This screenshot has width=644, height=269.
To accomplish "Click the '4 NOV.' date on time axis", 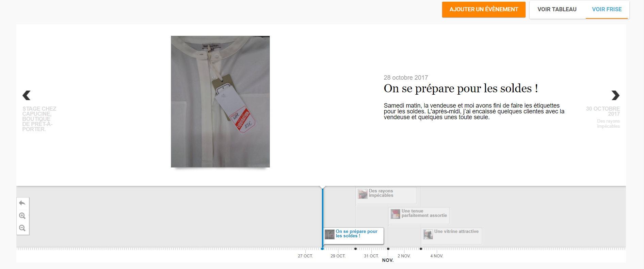I will point(436,256).
